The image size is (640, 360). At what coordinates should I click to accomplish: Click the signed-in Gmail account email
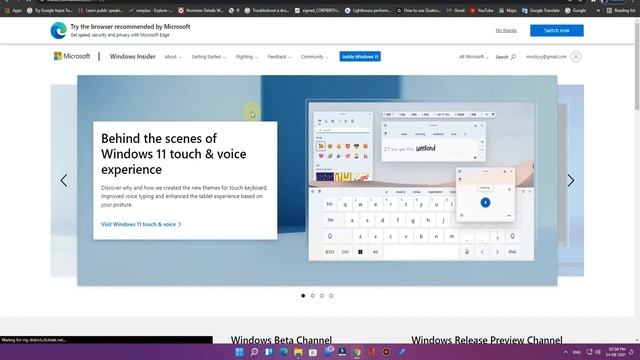[546, 57]
